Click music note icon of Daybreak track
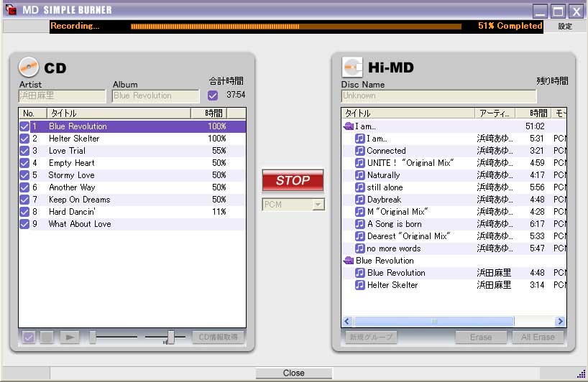The height and width of the screenshot is (382, 588). 359,199
